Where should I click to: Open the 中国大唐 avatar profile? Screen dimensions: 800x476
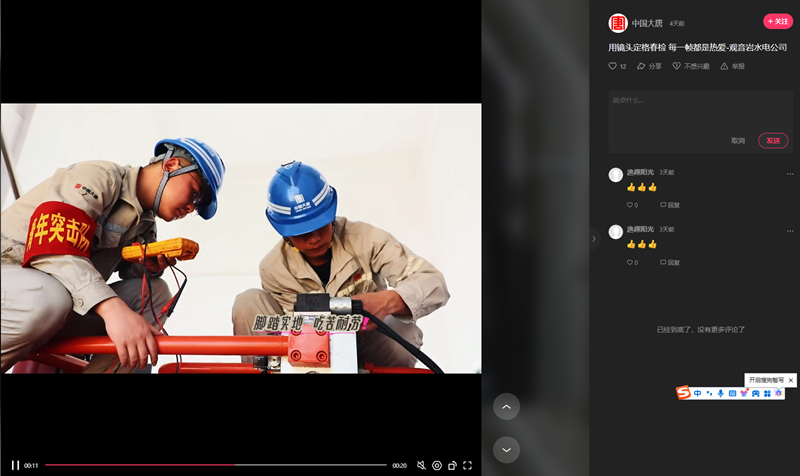(x=618, y=22)
